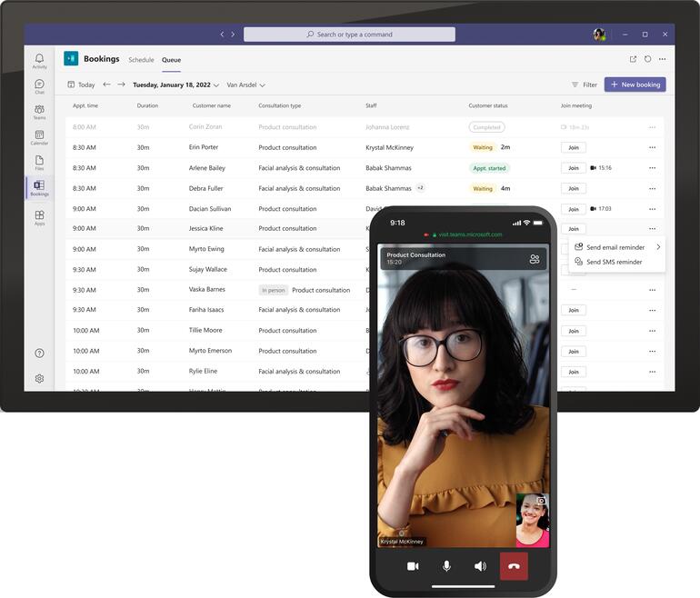The image size is (700, 598).
Task: Go back with title bar arrow
Action: click(222, 34)
